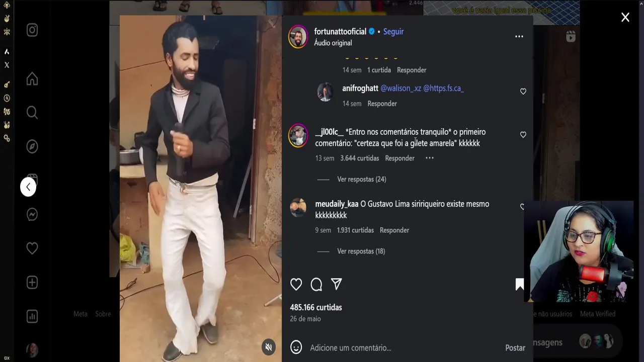
Task: Open emoji picker in comment box
Action: pyautogui.click(x=296, y=347)
